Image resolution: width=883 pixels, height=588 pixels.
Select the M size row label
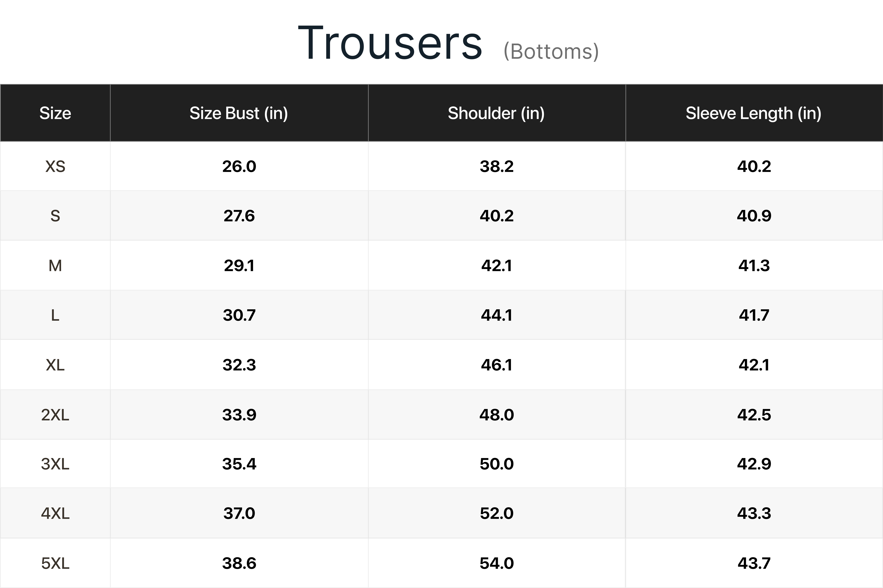click(55, 266)
